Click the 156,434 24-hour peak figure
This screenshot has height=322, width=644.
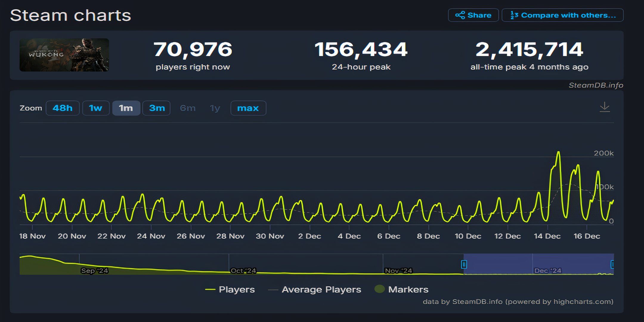(361, 49)
